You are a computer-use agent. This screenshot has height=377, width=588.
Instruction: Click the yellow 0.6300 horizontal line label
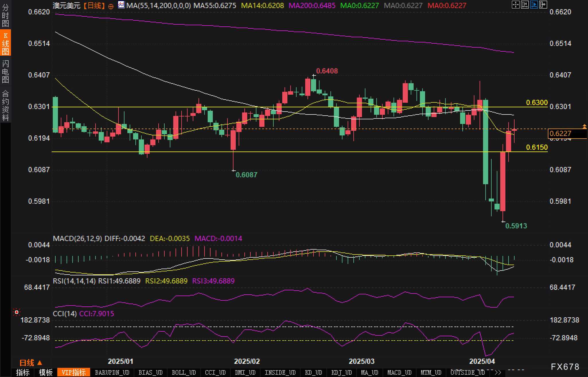pyautogui.click(x=537, y=102)
